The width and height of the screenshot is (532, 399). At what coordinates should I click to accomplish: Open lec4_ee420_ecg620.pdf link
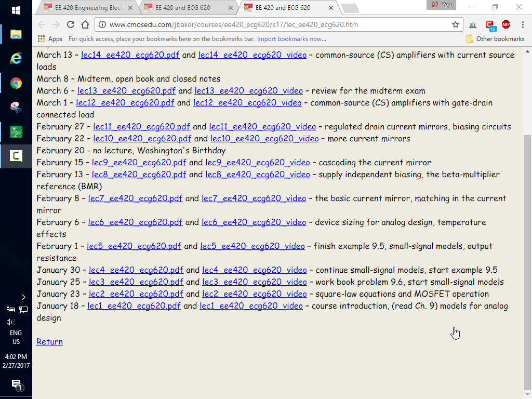pos(136,270)
